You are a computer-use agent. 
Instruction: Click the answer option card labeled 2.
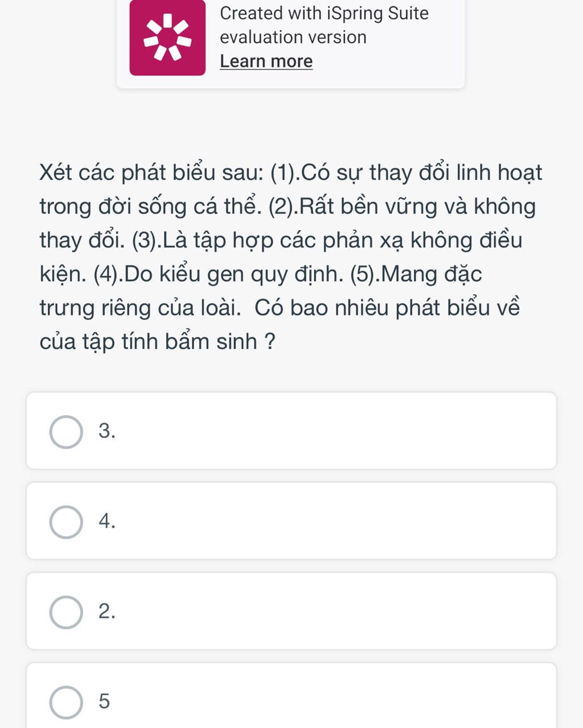[x=291, y=611]
